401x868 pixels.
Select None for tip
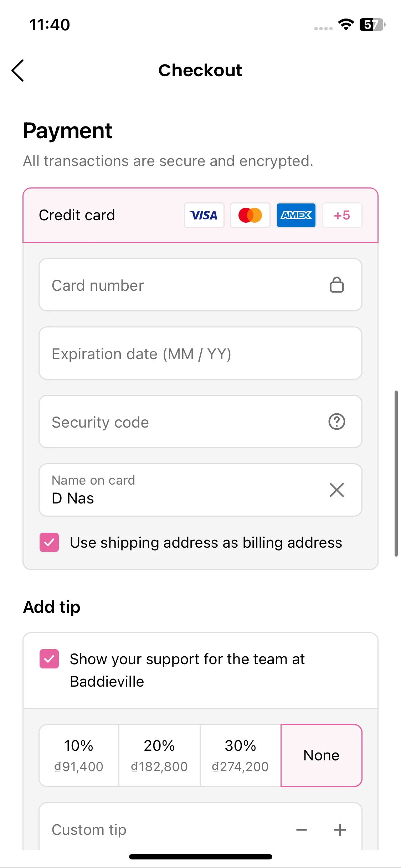pyautogui.click(x=322, y=755)
